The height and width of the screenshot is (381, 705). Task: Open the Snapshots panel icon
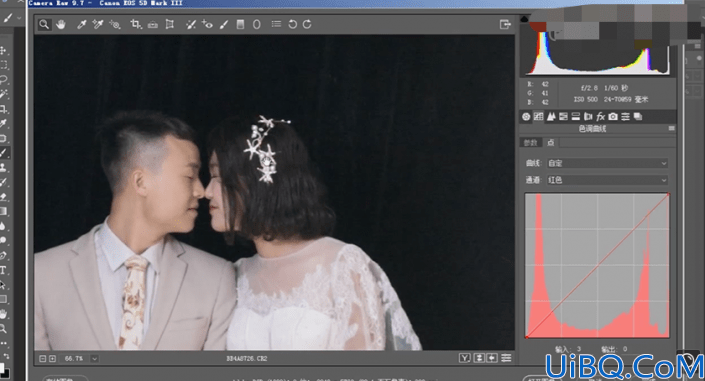point(638,117)
